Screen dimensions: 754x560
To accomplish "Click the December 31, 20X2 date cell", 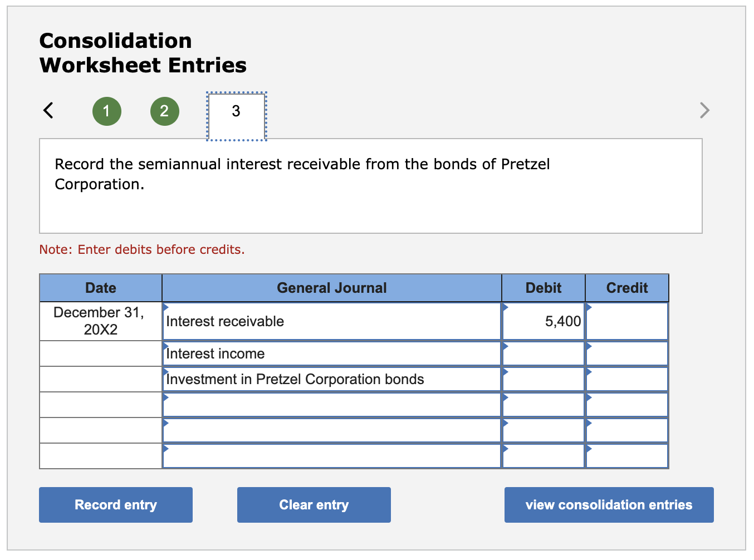I will pyautogui.click(x=100, y=321).
